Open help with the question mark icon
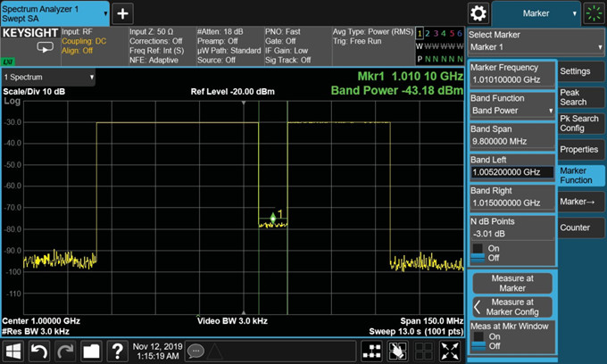 point(116,351)
